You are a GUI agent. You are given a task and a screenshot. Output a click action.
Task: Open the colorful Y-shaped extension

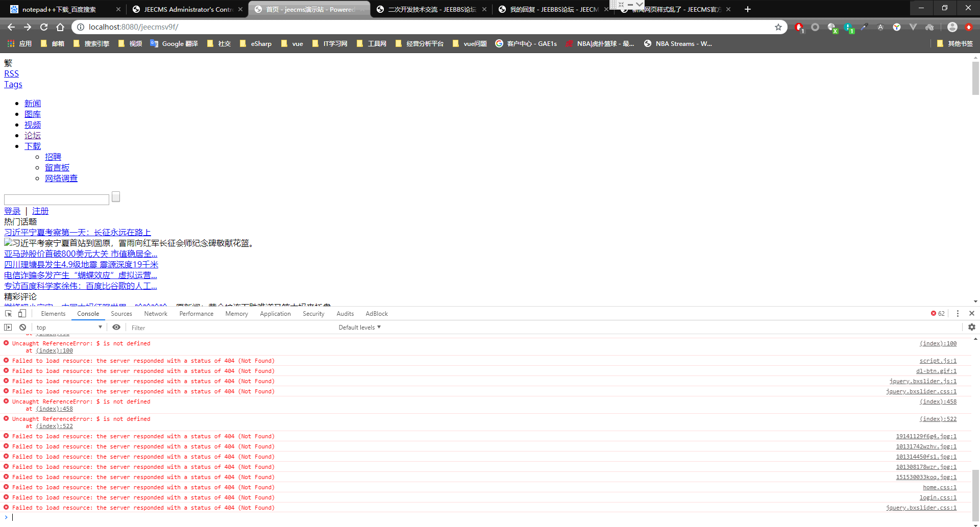897,27
